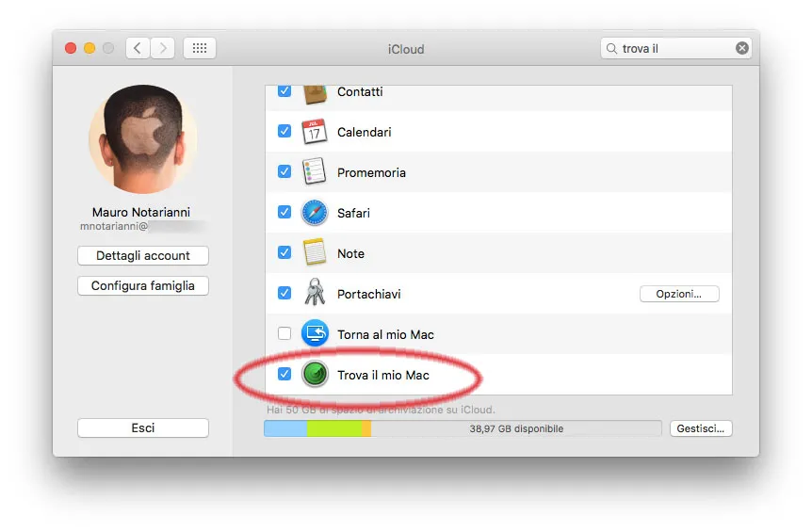Click the 'Portachiavi' label
Viewport: 812px width, 532px height.
point(369,294)
